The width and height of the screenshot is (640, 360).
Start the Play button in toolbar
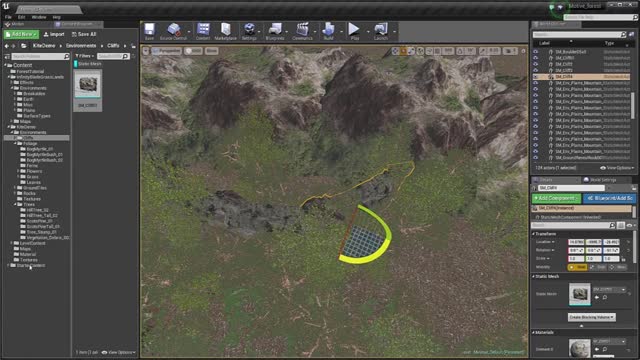354,31
